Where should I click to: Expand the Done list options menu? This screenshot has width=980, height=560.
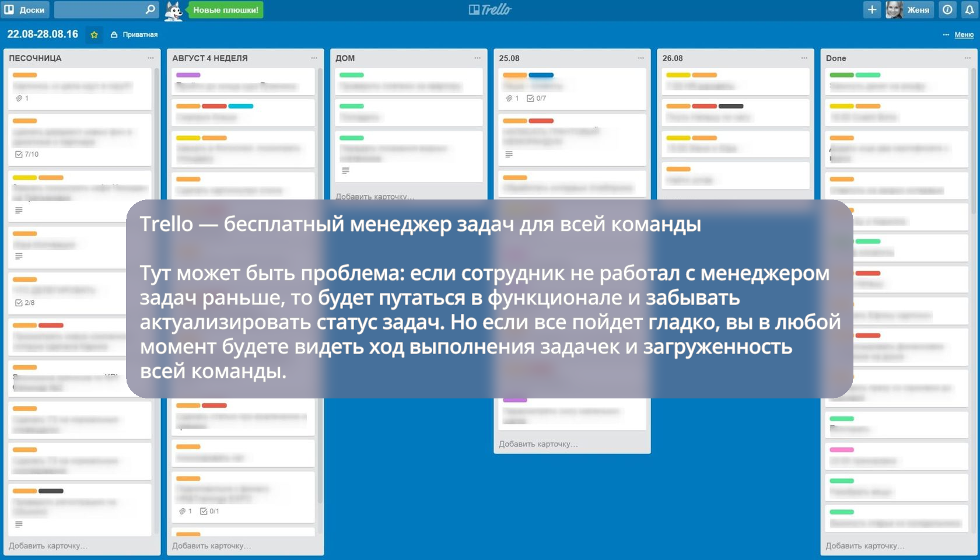[967, 58]
